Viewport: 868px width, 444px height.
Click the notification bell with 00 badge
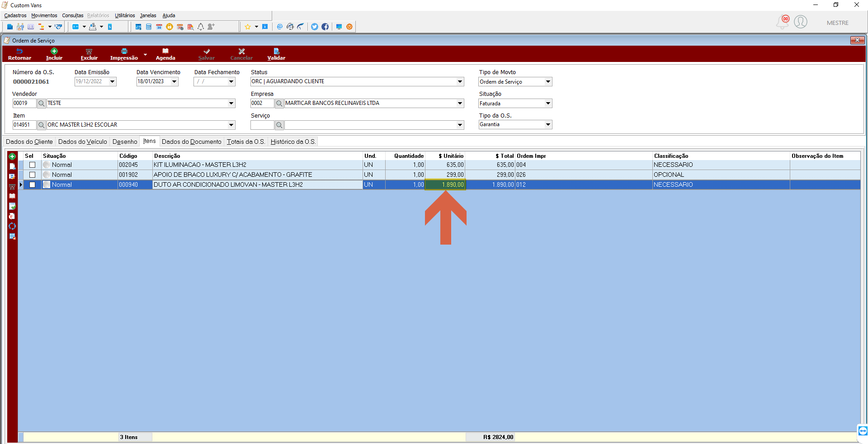coord(783,22)
